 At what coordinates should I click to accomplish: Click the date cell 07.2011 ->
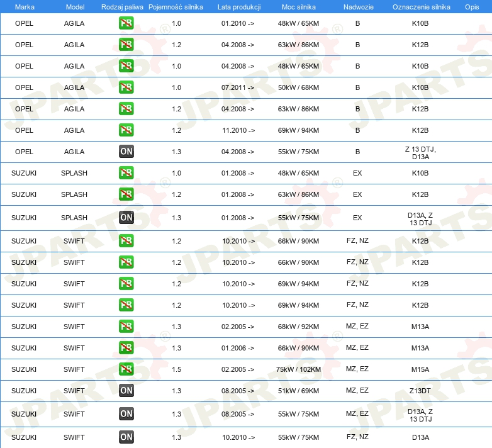238,87
